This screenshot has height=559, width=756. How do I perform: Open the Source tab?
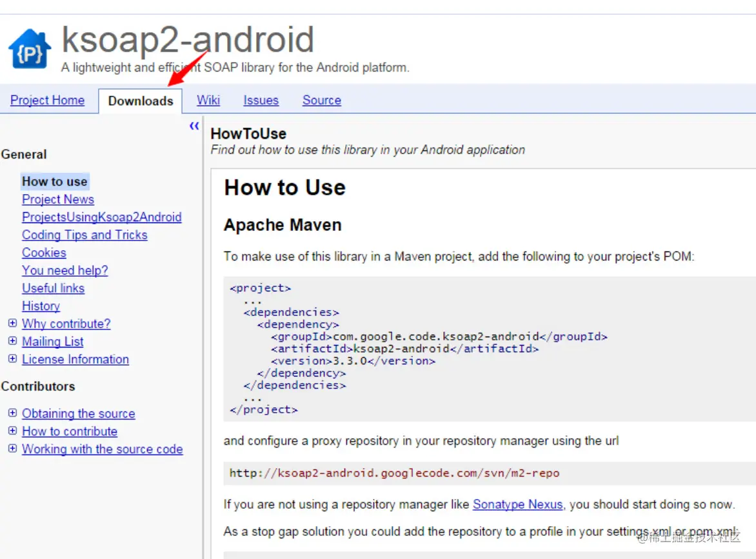click(322, 100)
